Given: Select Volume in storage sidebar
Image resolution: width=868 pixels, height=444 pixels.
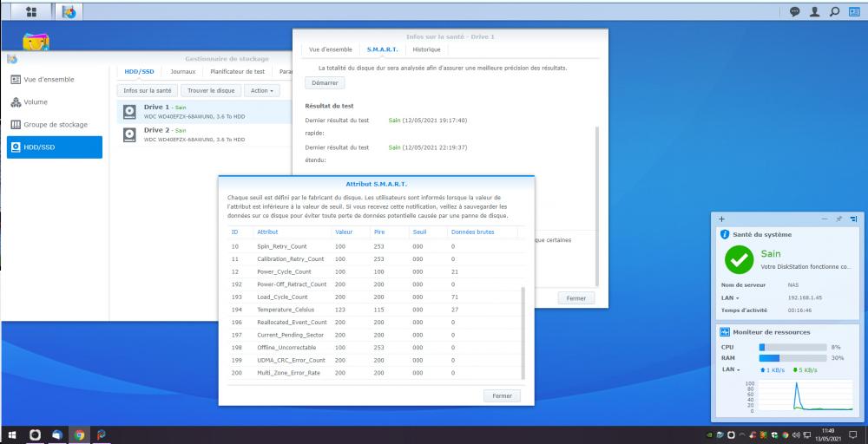Looking at the screenshot, I should 54,102.
